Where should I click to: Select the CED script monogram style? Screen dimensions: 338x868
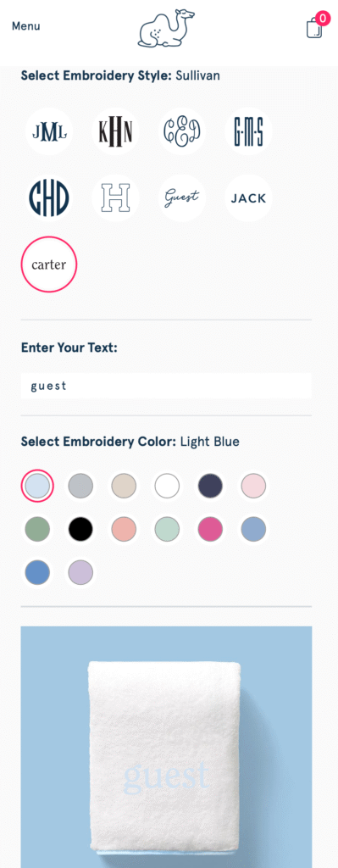181,131
